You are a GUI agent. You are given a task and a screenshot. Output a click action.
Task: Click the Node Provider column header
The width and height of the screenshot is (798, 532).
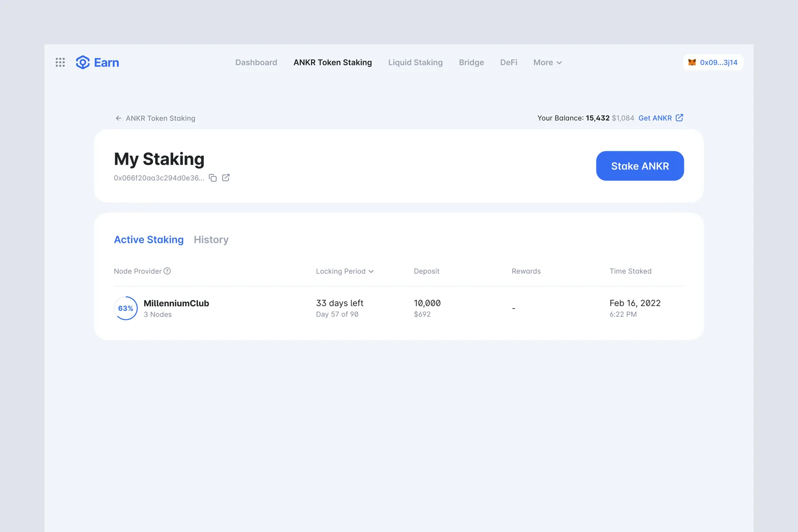coord(138,271)
